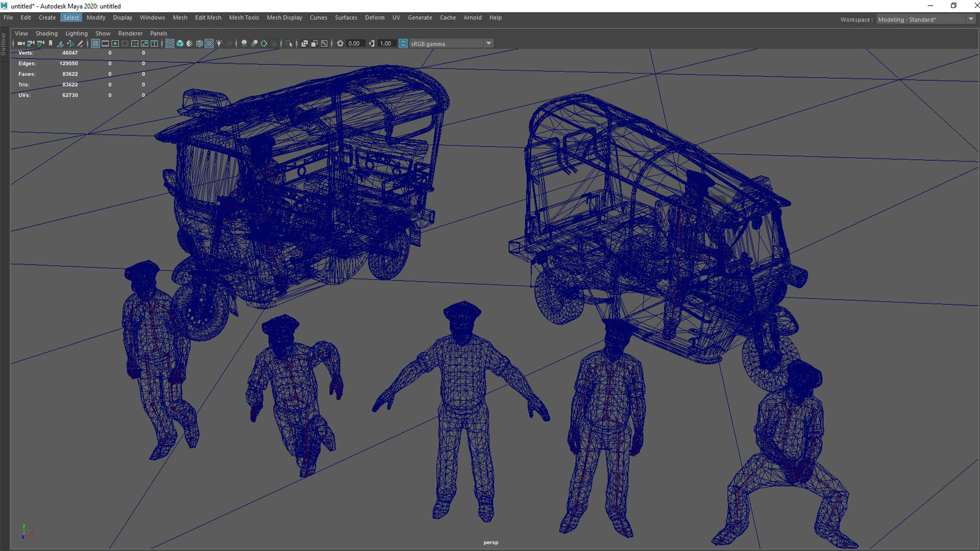
Task: Click the Use All Lights bulb icon
Action: pos(219,43)
